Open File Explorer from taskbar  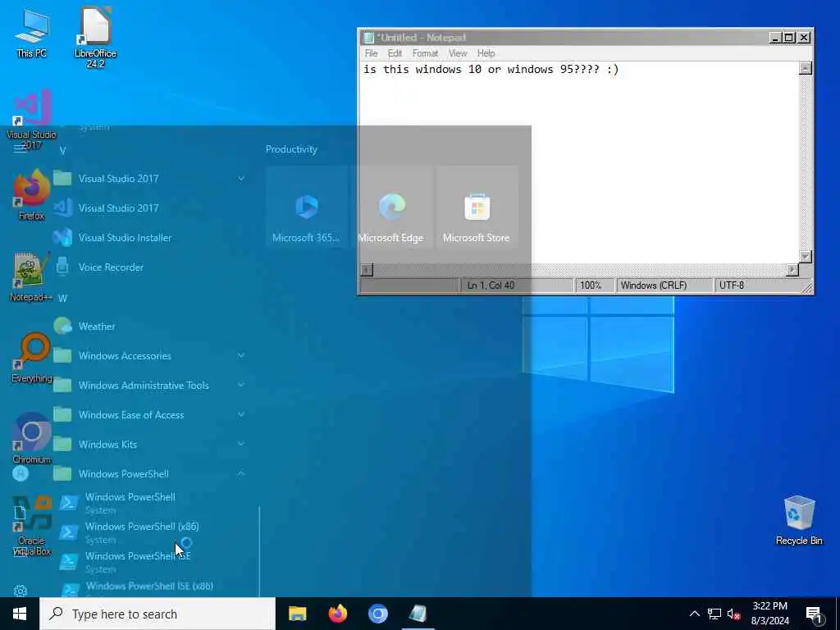pyautogui.click(x=297, y=614)
